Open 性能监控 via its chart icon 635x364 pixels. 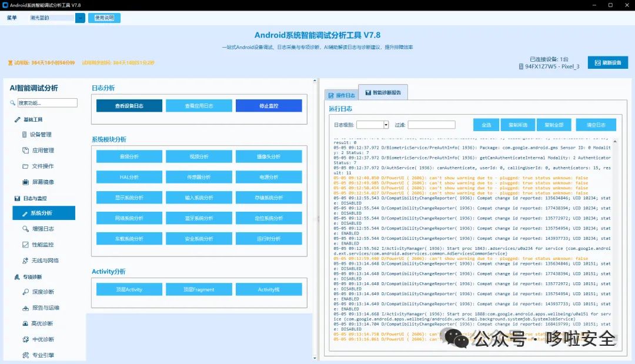click(25, 245)
